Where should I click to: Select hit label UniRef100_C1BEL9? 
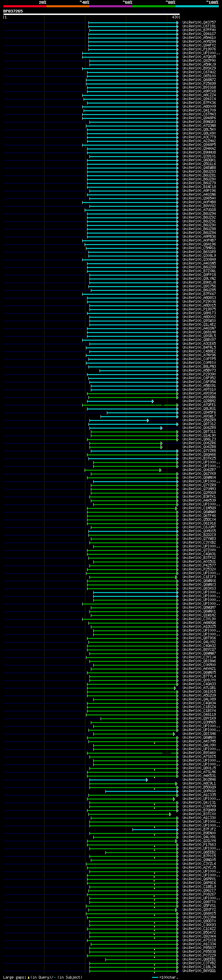click(x=199, y=887)
